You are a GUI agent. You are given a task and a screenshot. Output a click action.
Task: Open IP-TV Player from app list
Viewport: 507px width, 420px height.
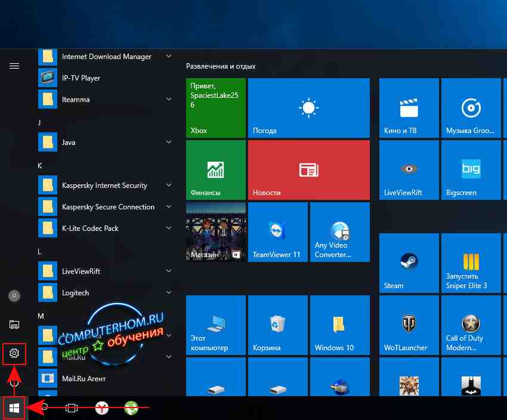click(x=106, y=78)
